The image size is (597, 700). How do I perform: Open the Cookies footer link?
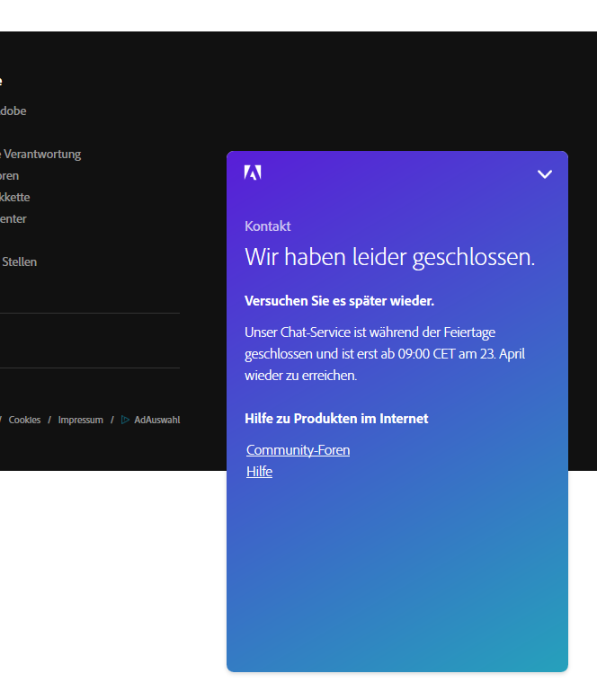(x=24, y=420)
